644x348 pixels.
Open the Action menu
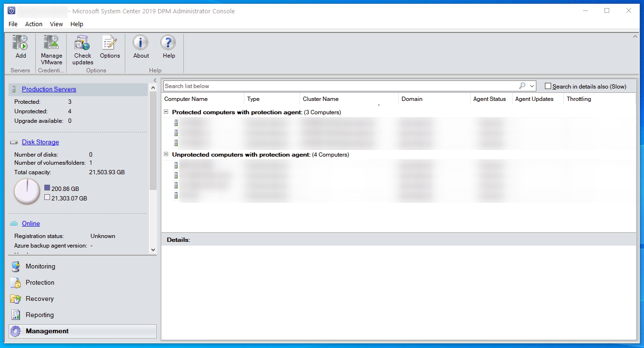coord(34,24)
